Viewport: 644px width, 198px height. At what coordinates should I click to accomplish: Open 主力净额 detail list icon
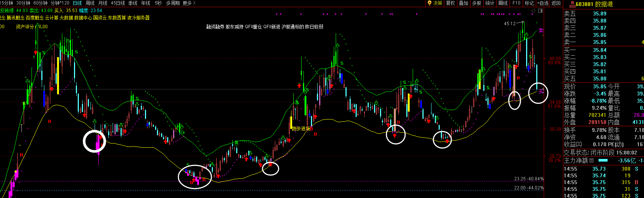[x=591, y=160]
